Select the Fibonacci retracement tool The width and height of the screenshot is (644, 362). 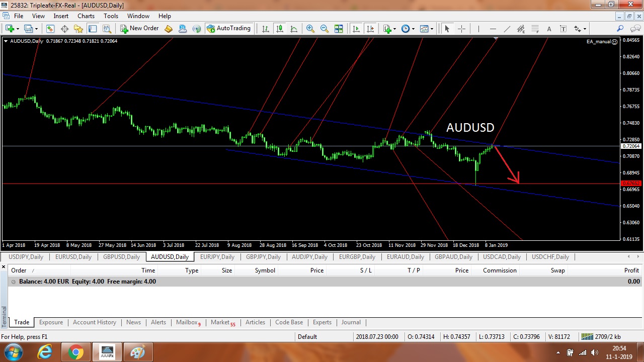coord(535,29)
